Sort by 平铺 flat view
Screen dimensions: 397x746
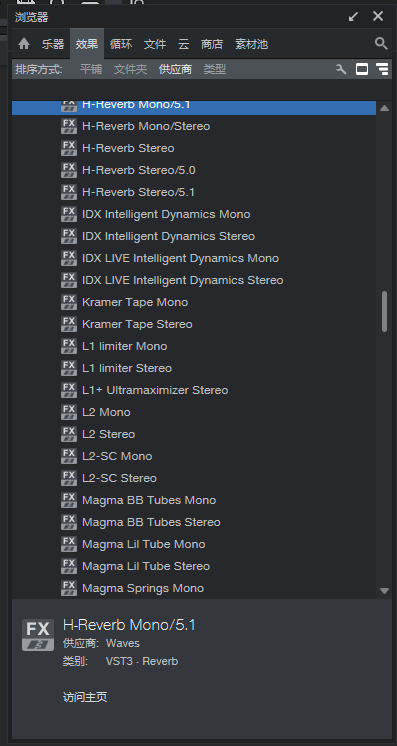91,69
